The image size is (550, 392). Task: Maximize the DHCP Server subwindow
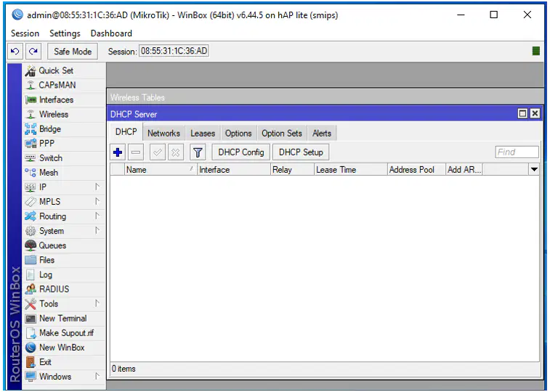pos(522,113)
